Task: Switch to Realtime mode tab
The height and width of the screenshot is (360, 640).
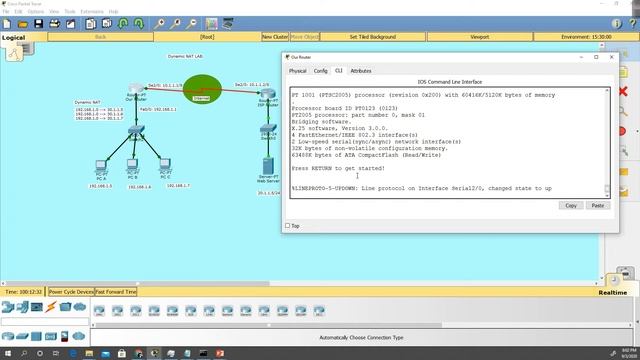Action: (x=612, y=292)
